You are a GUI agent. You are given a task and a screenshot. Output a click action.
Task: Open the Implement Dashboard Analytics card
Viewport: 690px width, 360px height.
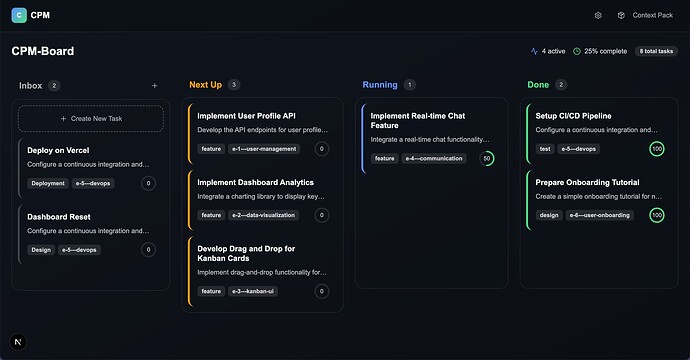(263, 200)
